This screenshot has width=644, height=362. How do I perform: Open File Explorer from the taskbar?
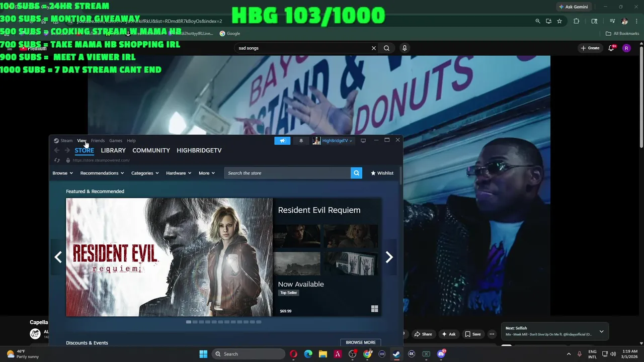[323, 354]
